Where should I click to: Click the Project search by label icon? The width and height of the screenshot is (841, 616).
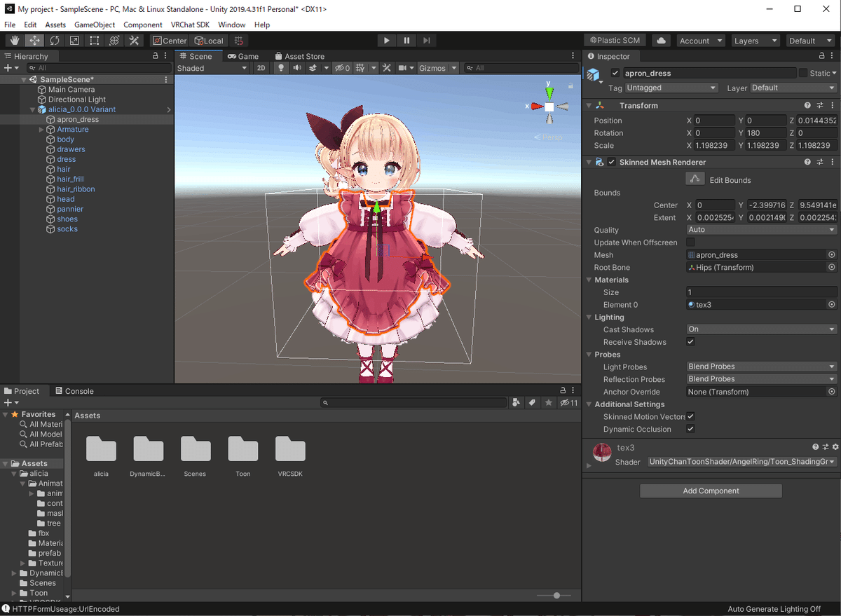[x=532, y=403]
